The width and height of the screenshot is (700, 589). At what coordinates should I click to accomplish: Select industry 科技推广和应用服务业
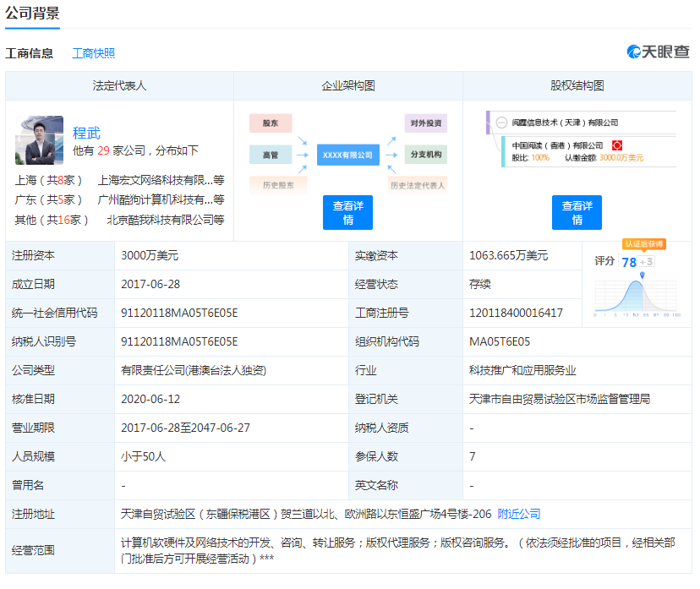point(522,370)
